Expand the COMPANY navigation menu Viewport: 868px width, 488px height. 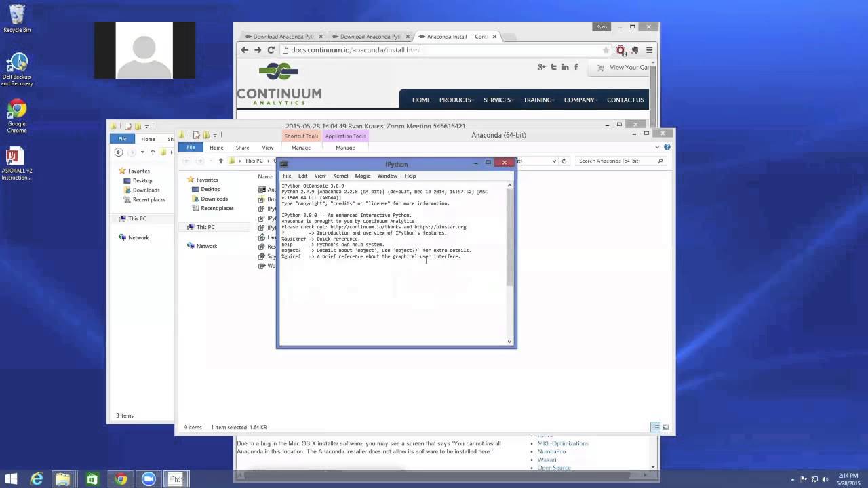579,100
